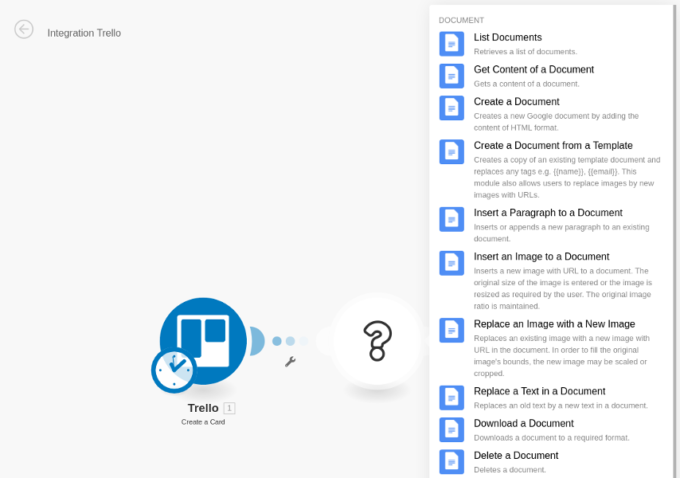Viewport: 680px width, 478px height.
Task: Click the Download a Document icon
Action: coord(452,429)
